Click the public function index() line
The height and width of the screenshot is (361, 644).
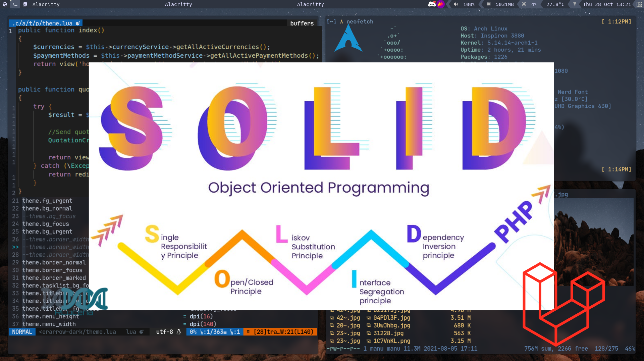coord(61,30)
